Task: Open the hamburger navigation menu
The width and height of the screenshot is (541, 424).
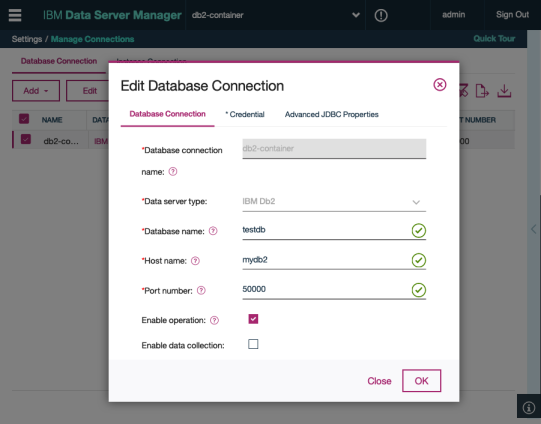Action: point(15,15)
